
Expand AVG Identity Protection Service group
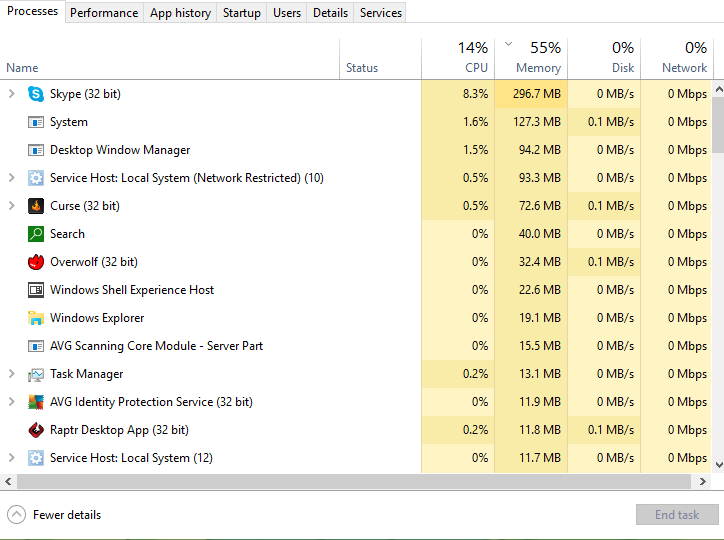tap(12, 402)
